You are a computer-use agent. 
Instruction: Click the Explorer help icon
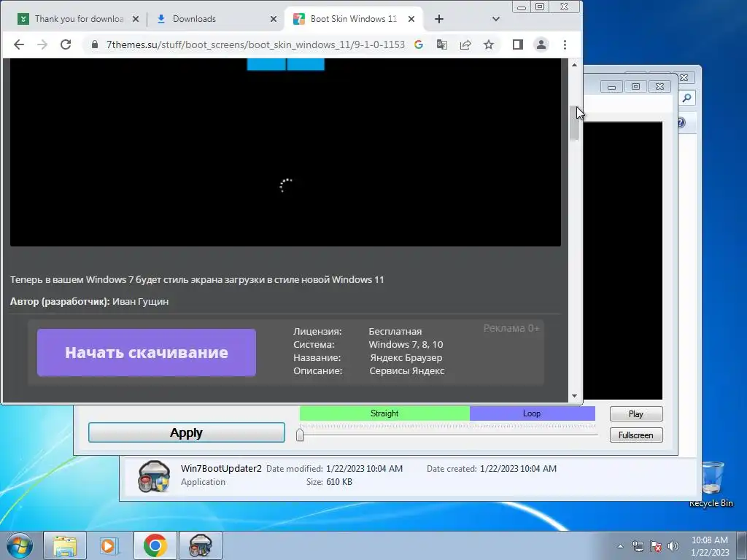point(681,122)
